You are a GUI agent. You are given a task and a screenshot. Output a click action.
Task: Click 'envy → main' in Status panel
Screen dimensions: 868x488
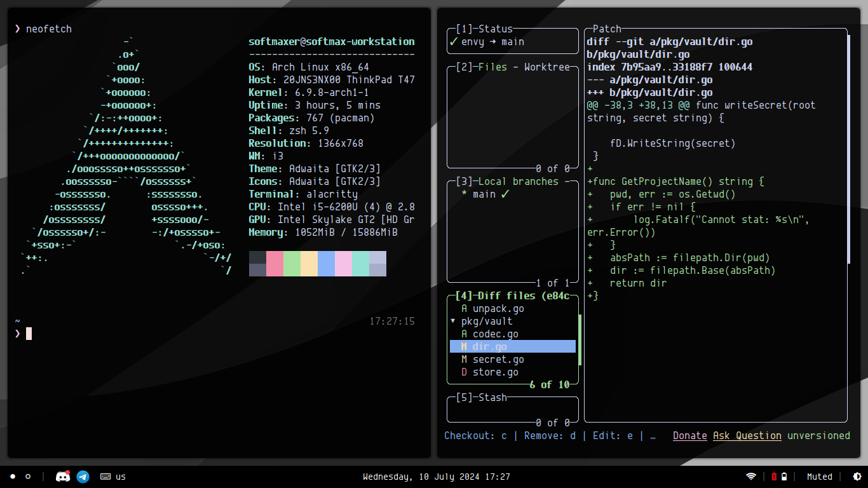click(x=492, y=42)
